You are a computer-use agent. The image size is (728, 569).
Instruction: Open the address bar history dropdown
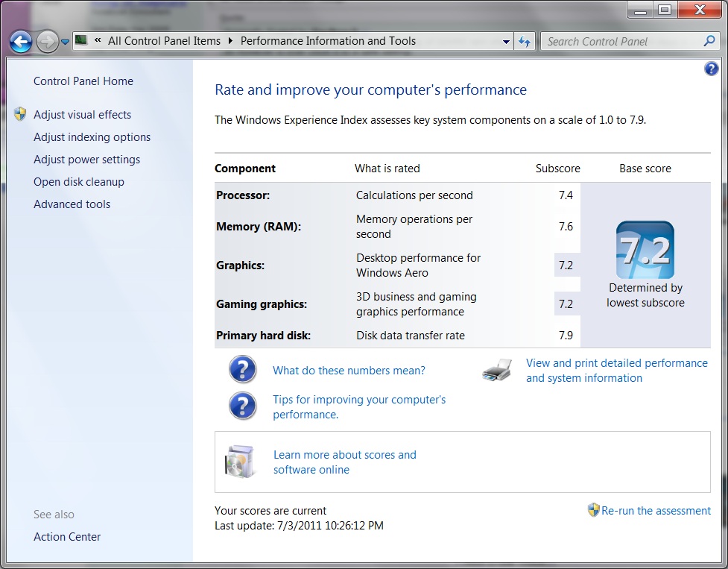pos(506,41)
